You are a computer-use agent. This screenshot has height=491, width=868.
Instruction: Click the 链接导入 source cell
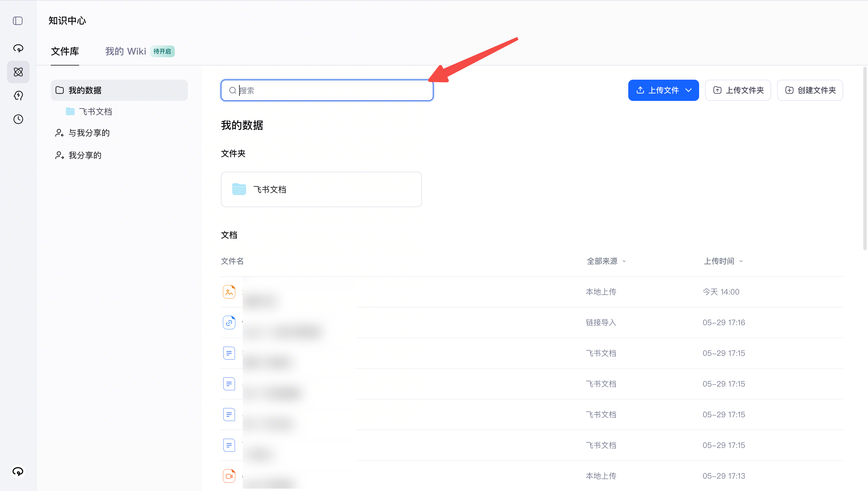(x=601, y=323)
